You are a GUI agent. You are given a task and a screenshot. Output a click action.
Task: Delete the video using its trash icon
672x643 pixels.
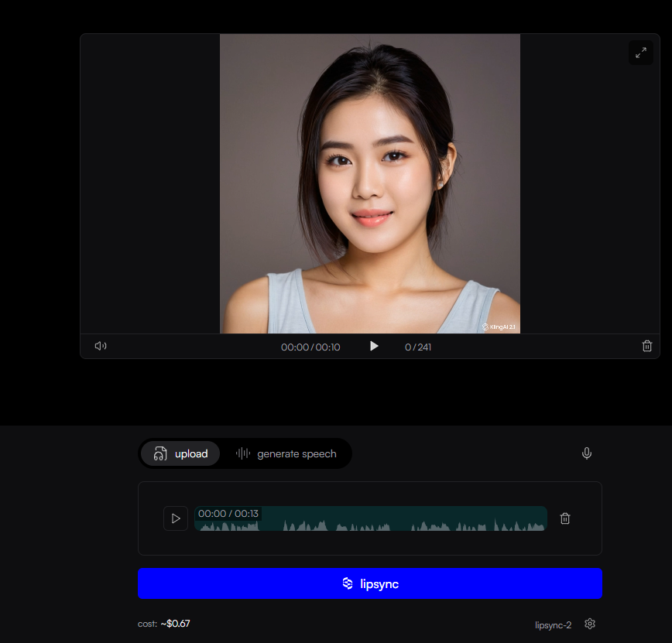coord(647,346)
